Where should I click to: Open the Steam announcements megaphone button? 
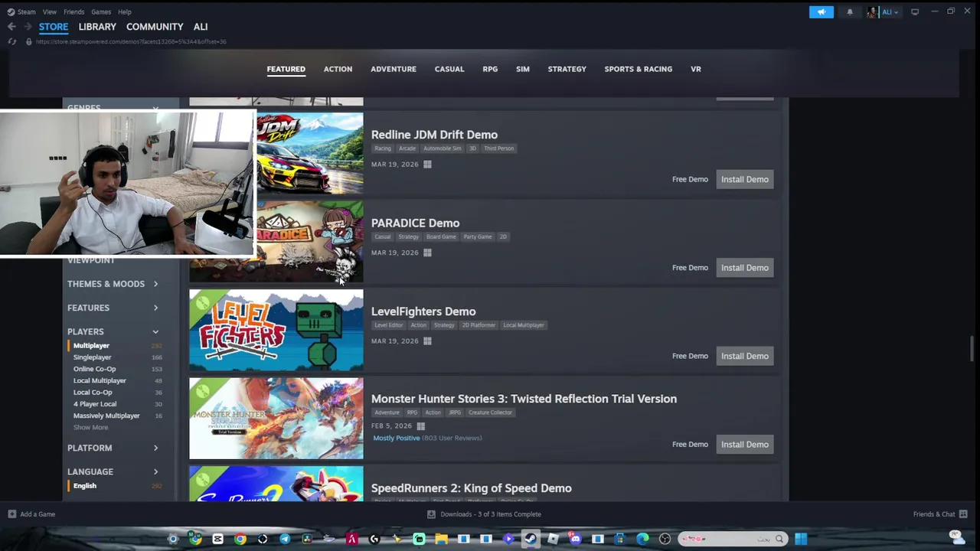point(821,11)
